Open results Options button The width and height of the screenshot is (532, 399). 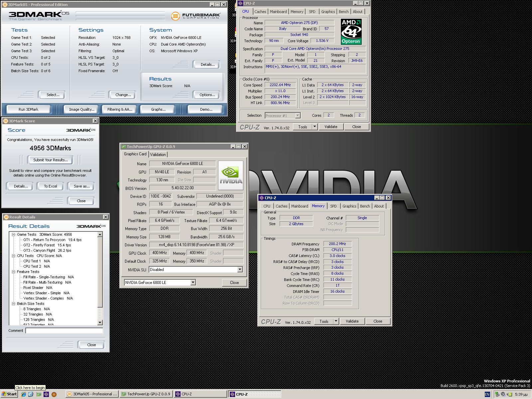click(x=207, y=95)
